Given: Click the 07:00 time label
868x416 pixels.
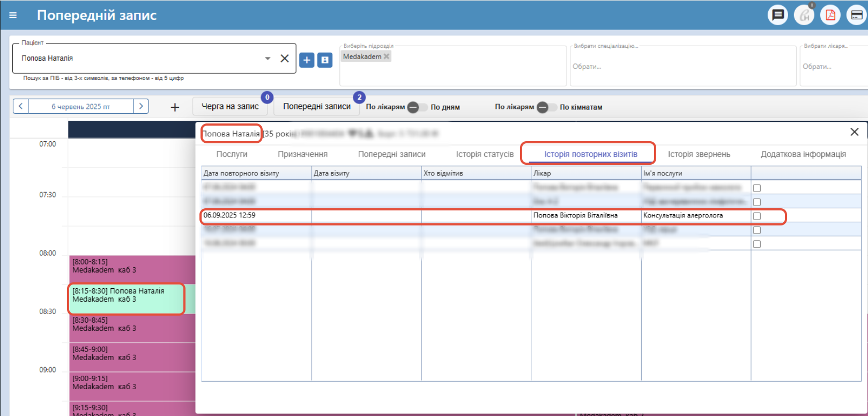Looking at the screenshot, I should [x=47, y=144].
